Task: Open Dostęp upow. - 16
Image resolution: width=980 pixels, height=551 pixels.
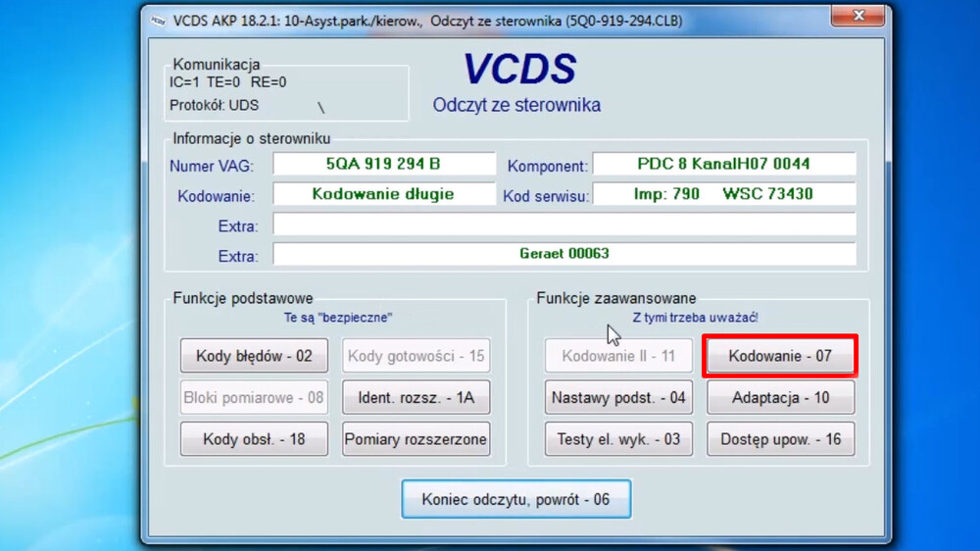Action: click(781, 439)
